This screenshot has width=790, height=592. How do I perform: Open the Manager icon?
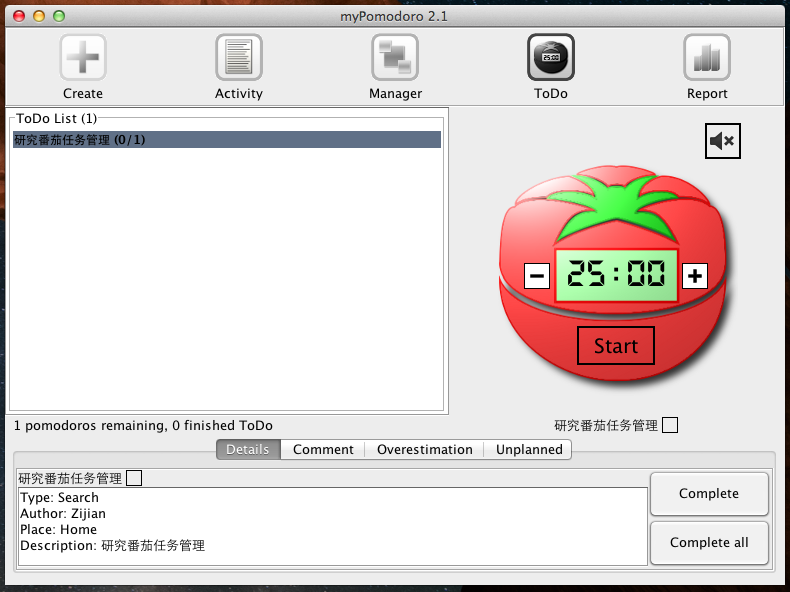pyautogui.click(x=395, y=58)
